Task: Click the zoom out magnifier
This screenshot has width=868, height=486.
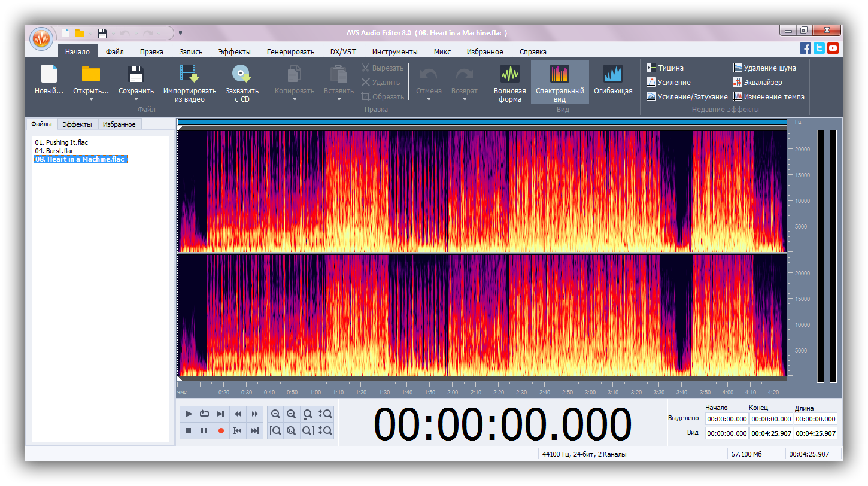Action: (x=292, y=414)
